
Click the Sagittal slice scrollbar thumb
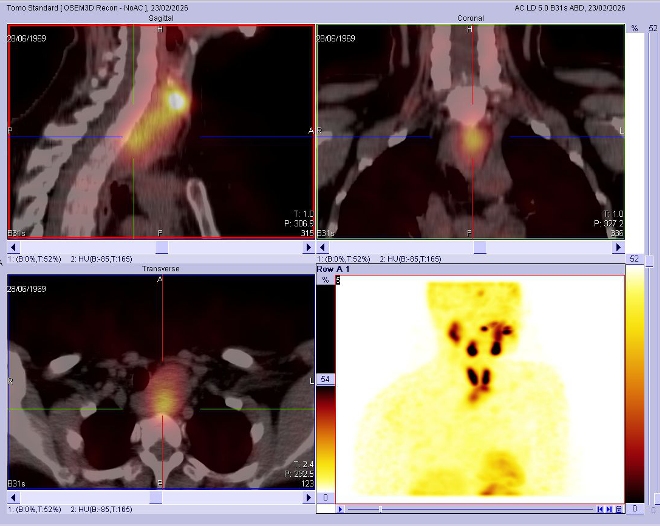point(162,247)
